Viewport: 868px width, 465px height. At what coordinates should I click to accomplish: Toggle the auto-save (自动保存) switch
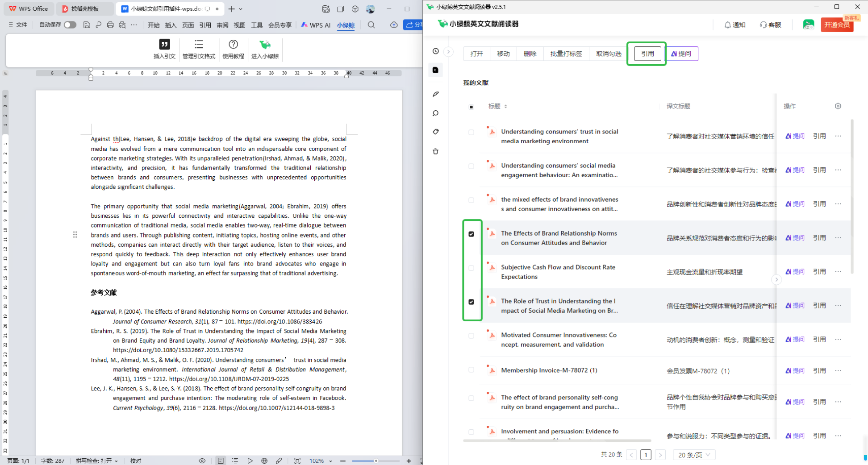70,25
